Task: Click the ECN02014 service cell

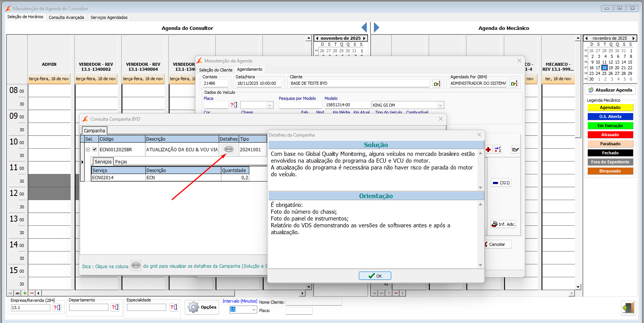Action: click(x=119, y=178)
